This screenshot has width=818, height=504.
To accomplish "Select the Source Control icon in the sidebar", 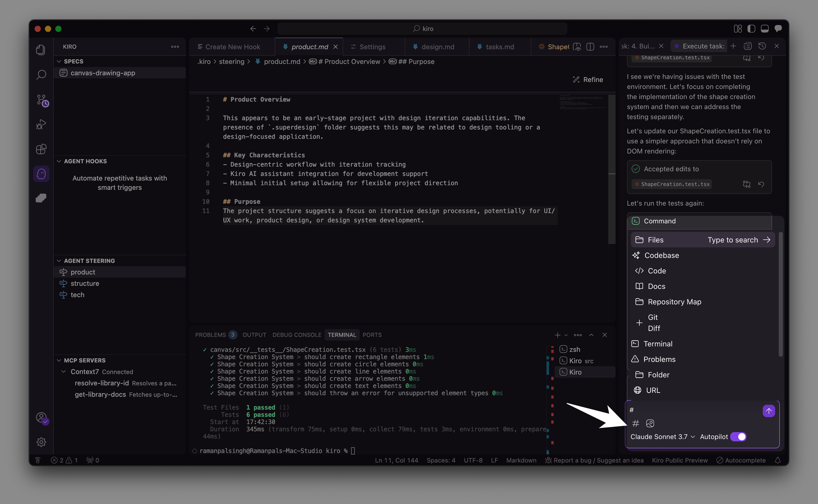I will (x=41, y=100).
